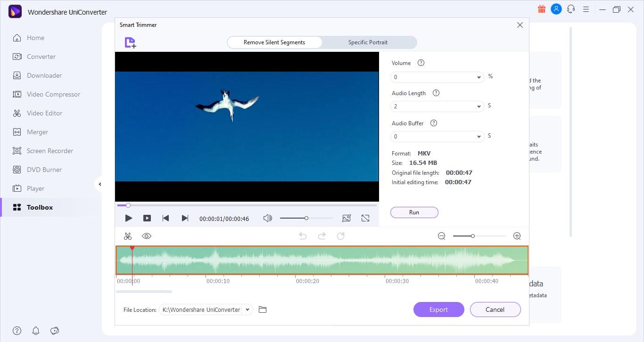Click the 00:00:20 timeline ruler mark

pos(307,281)
